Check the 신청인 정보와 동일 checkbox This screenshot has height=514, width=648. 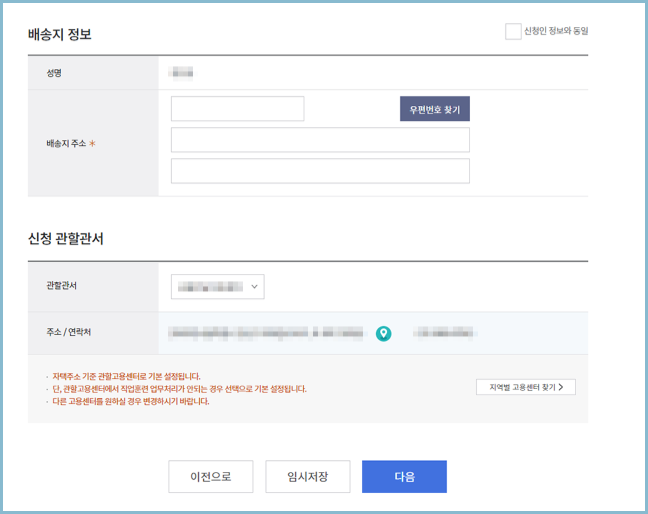coord(513,31)
